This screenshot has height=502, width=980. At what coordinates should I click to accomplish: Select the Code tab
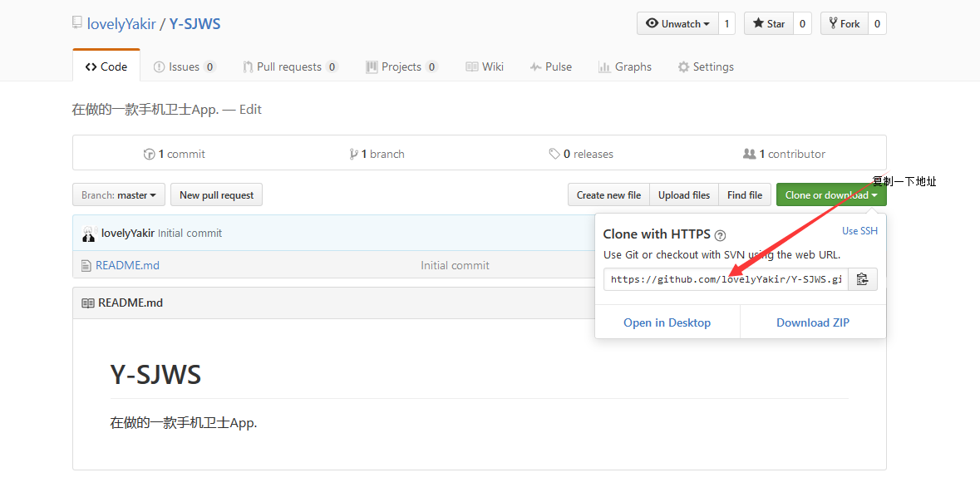pos(106,66)
